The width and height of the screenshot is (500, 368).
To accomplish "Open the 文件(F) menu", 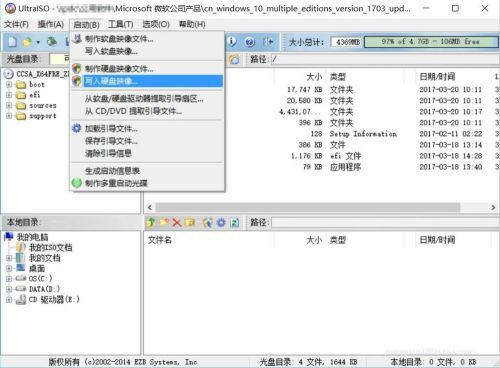I will [16, 24].
